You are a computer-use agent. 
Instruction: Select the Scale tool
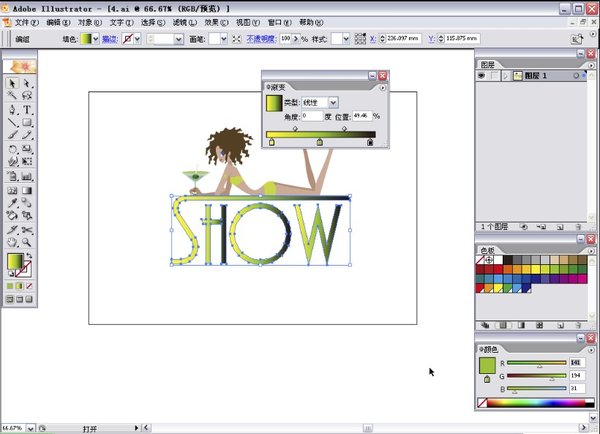tap(26, 149)
